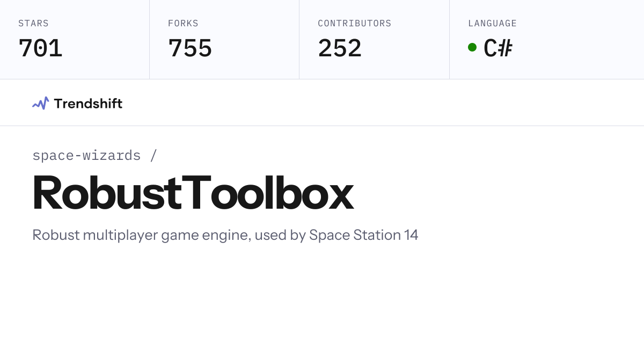Click the 755 forks count
Image resolution: width=644 pixels, height=338 pixels.
(x=190, y=48)
